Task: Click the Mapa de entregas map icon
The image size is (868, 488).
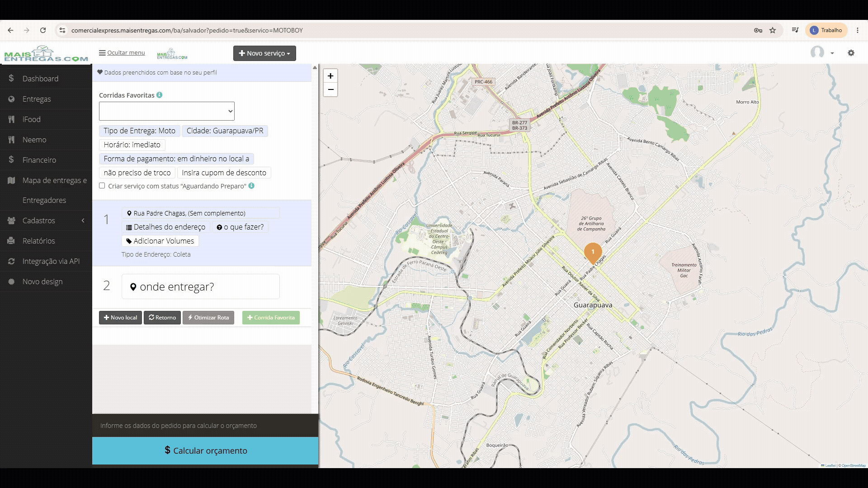Action: (11, 180)
